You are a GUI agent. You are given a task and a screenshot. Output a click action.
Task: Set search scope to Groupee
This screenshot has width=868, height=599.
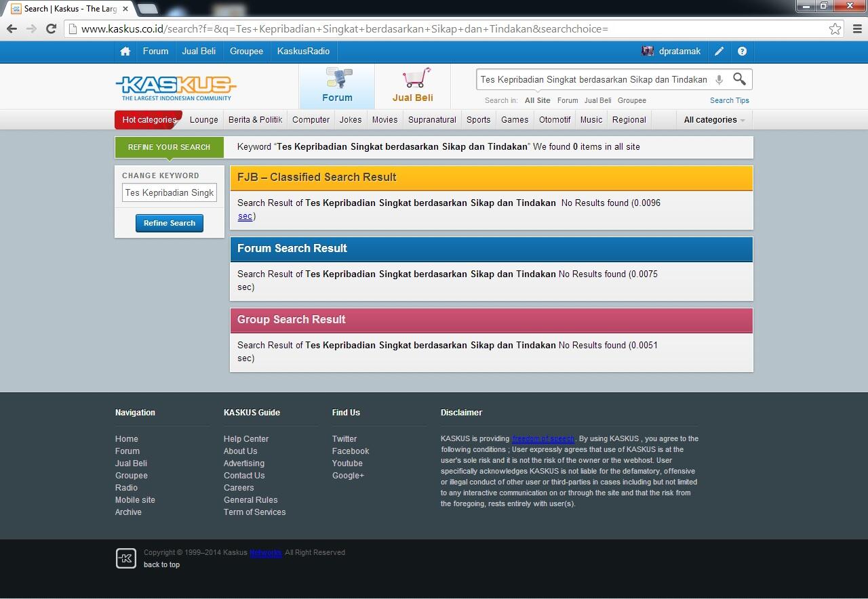coord(632,100)
